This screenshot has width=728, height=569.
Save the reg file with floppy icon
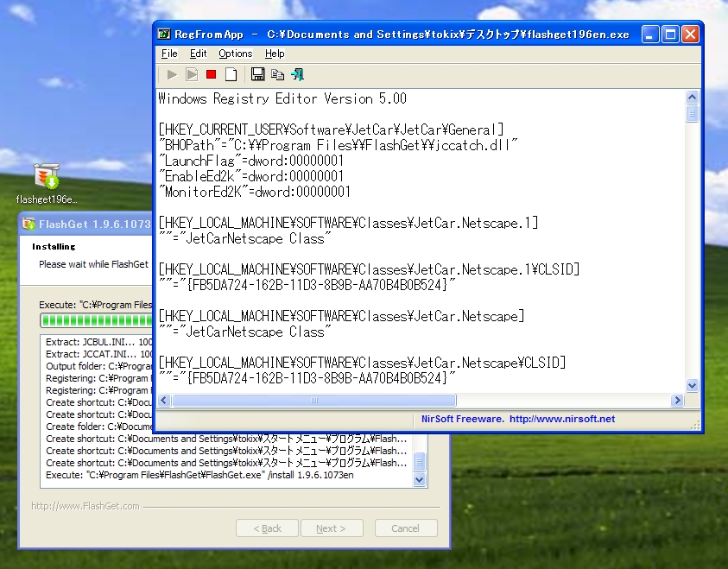coord(257,74)
